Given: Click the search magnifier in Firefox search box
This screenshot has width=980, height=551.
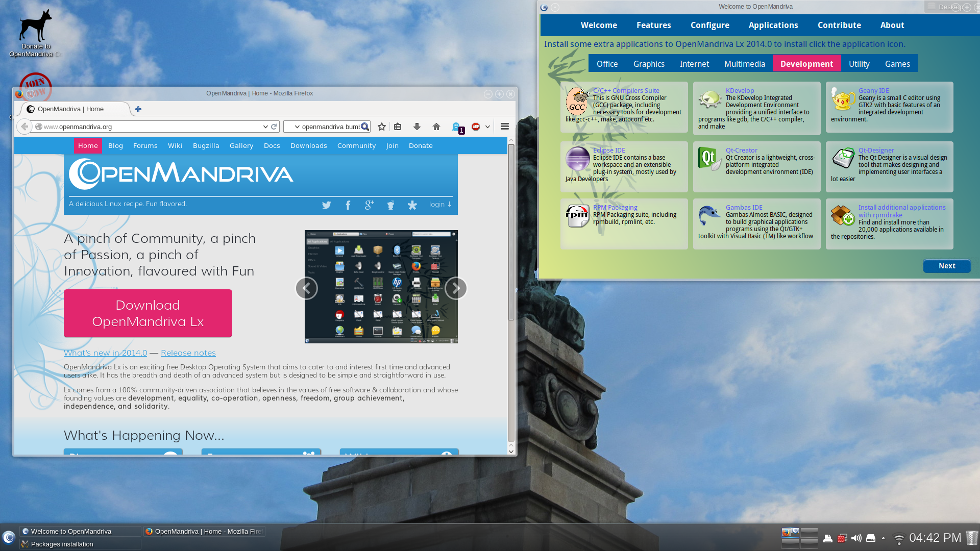Looking at the screenshot, I should pyautogui.click(x=365, y=127).
